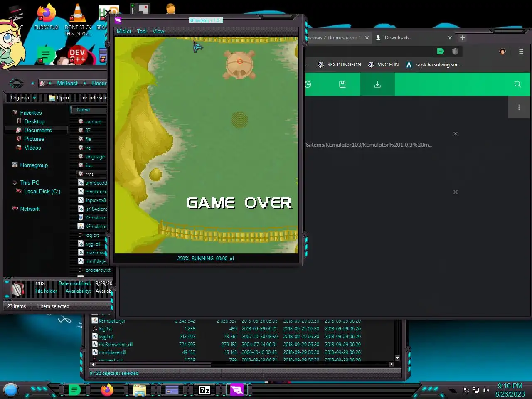Open the FURRY FUX Firefox desktop shortcut

coord(46,17)
